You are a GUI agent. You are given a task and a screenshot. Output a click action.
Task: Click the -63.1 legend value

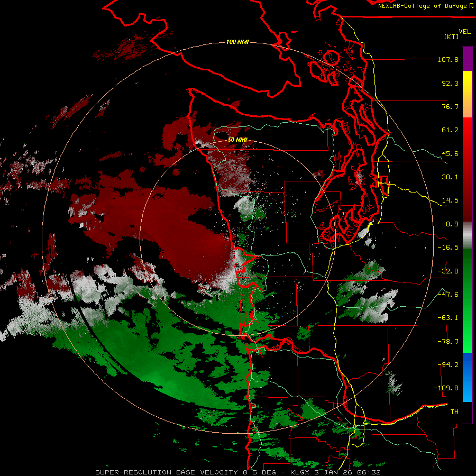coord(448,318)
